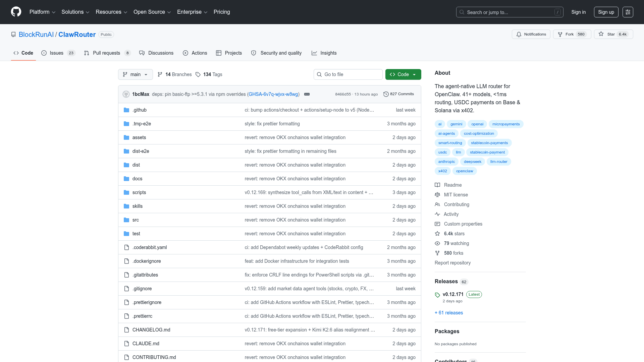Click the Sign up button
The image size is (644, 362).
[x=606, y=12]
